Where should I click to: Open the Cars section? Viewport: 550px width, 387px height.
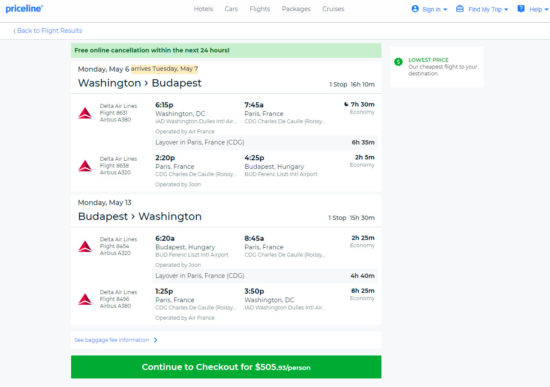tap(231, 9)
